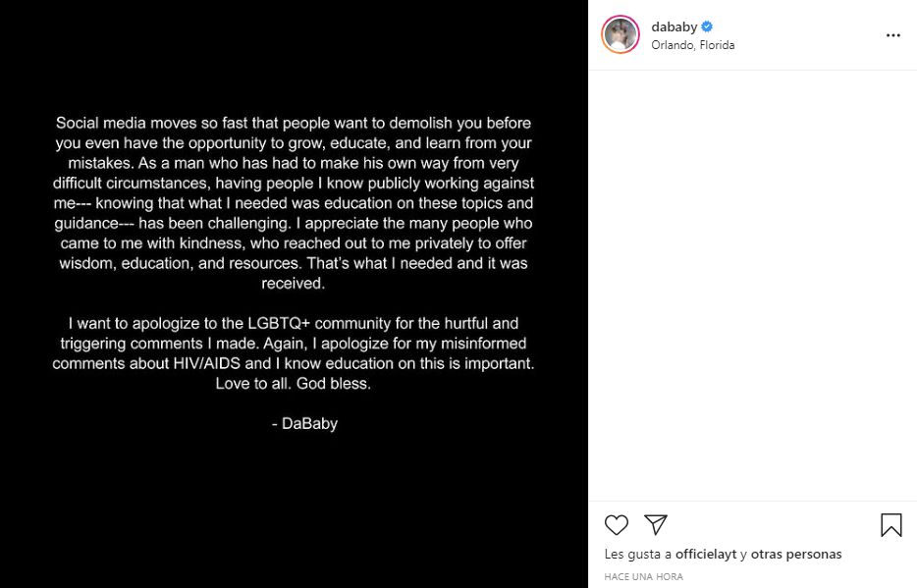
Task: Open dababy's profile via the username
Action: (675, 27)
